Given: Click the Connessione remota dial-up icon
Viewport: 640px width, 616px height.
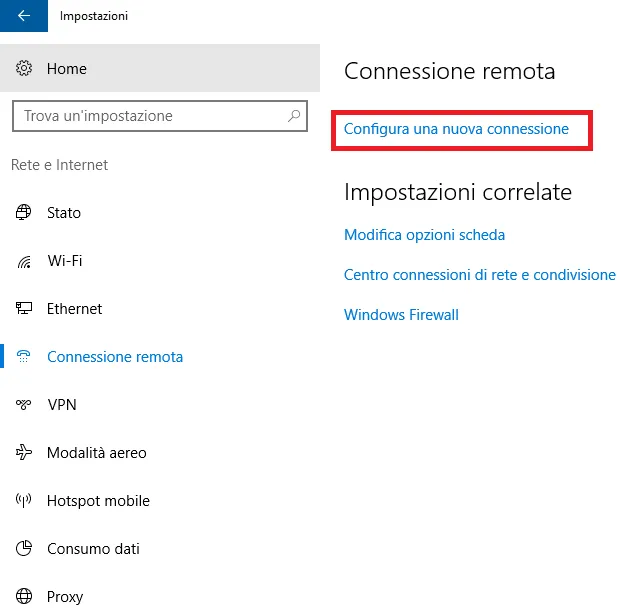Looking at the screenshot, I should 25,357.
